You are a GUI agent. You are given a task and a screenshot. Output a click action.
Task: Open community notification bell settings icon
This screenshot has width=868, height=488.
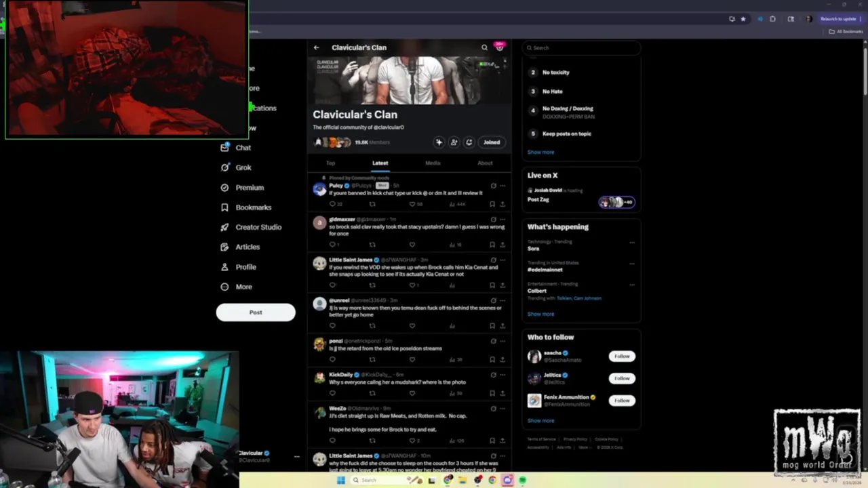469,142
